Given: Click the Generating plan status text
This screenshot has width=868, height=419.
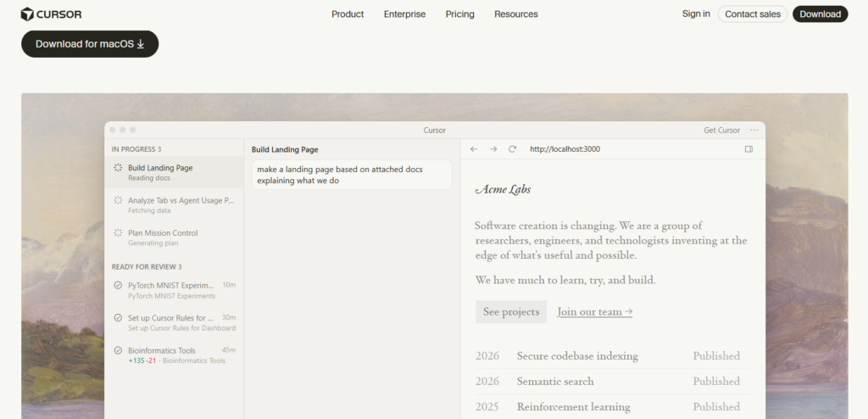Looking at the screenshot, I should (153, 243).
